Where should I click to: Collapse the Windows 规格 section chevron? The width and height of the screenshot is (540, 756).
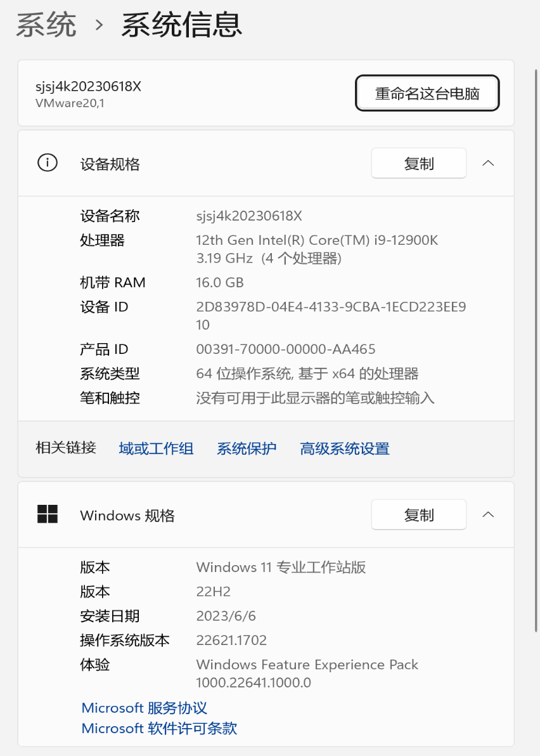pos(488,514)
